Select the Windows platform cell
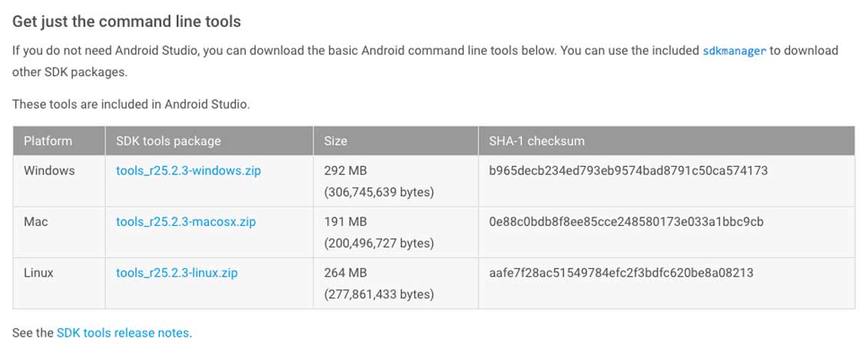 (49, 171)
